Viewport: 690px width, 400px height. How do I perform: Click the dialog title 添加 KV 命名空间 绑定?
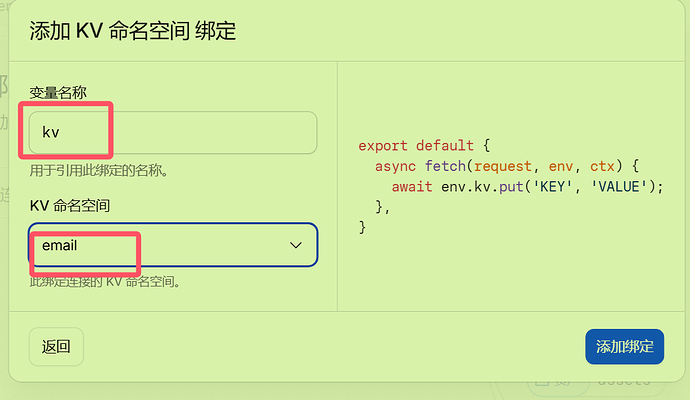point(132,31)
